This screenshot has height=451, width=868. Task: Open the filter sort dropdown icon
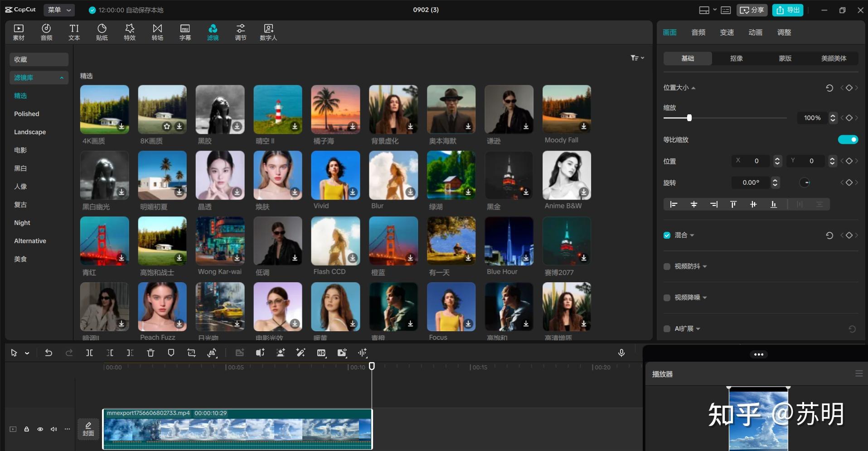637,58
